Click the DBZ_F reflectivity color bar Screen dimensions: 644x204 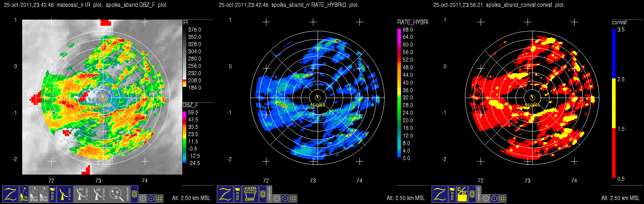tap(184, 137)
